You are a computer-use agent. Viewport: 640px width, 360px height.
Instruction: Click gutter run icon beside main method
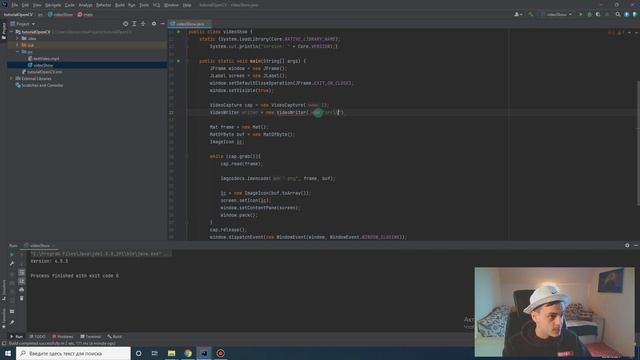coord(178,61)
